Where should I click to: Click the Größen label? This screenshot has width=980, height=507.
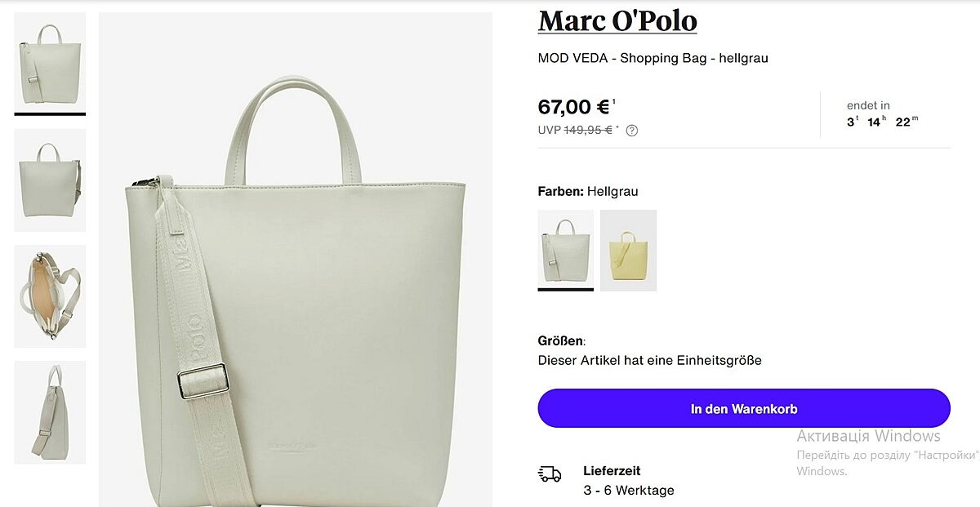[561, 341]
